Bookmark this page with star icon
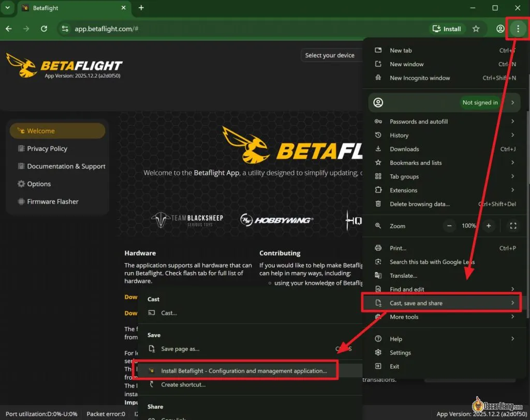530x420 pixels. [x=476, y=29]
